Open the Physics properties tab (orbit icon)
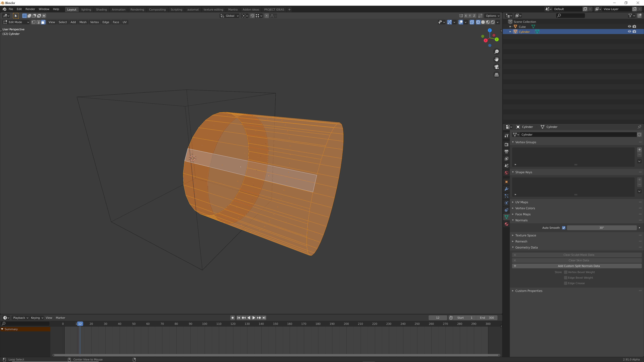This screenshot has height=362, width=644. pyautogui.click(x=506, y=203)
